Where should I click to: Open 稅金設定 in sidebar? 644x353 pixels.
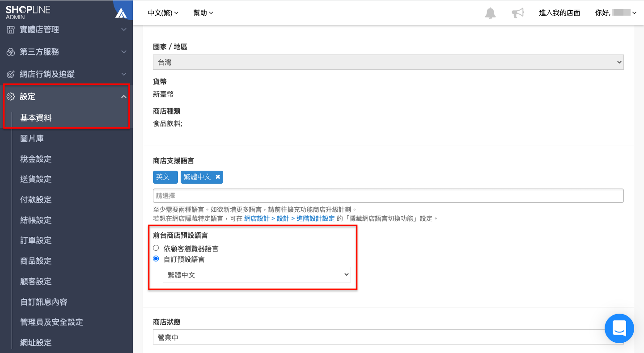[x=36, y=159]
